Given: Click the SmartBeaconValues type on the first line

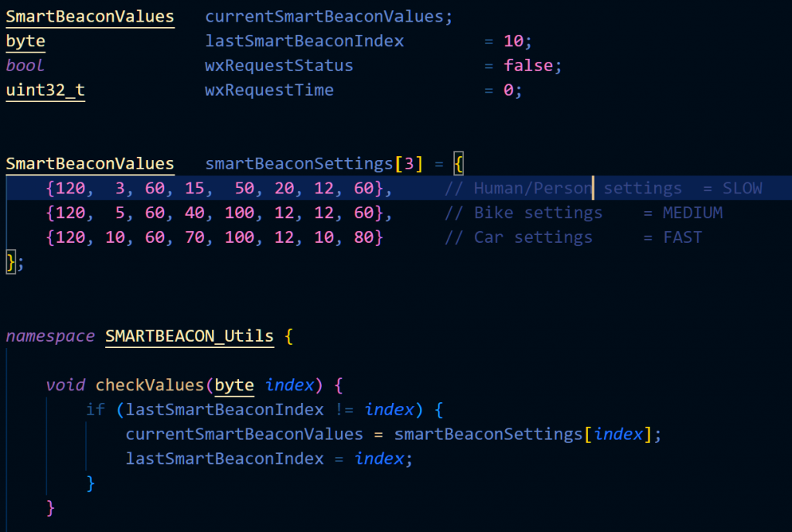Looking at the screenshot, I should pos(90,16).
